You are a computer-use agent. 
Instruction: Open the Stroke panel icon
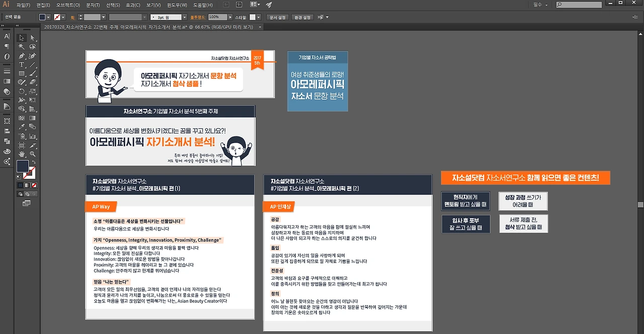(x=7, y=71)
